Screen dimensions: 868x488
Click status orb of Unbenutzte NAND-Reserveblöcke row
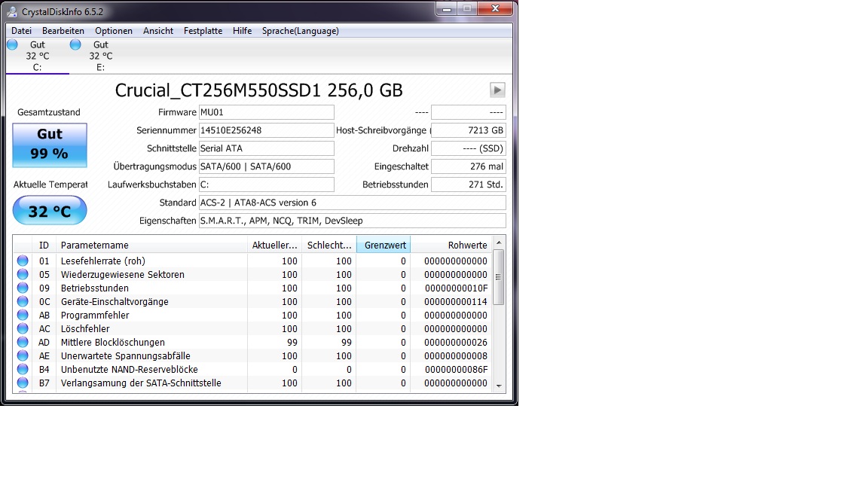click(x=23, y=369)
